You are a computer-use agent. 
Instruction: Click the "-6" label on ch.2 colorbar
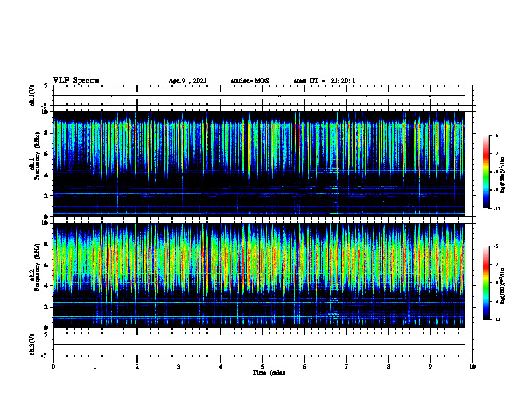pyautogui.click(x=496, y=246)
